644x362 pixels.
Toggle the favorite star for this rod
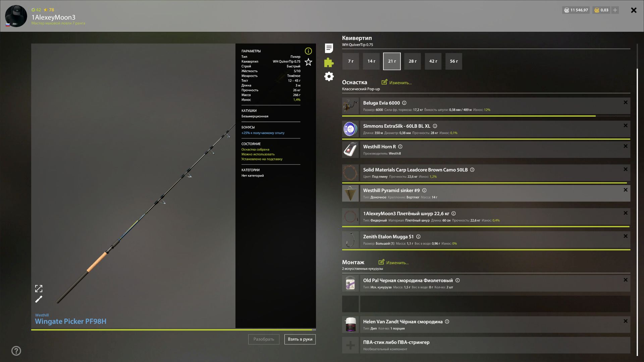point(308,62)
